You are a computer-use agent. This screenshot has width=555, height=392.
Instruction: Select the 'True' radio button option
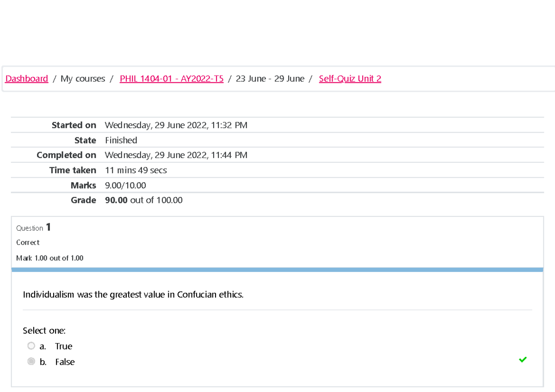31,346
